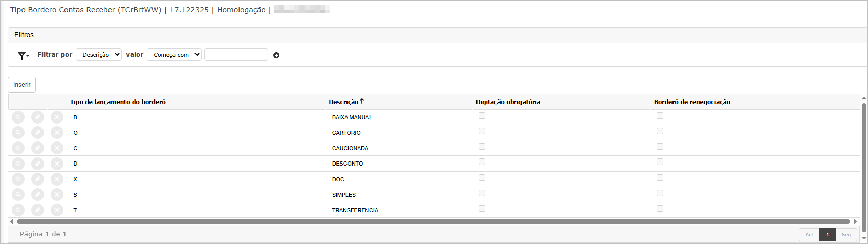This screenshot has height=244, width=868.
Task: Sort by the Descrição column header
Action: [x=344, y=102]
